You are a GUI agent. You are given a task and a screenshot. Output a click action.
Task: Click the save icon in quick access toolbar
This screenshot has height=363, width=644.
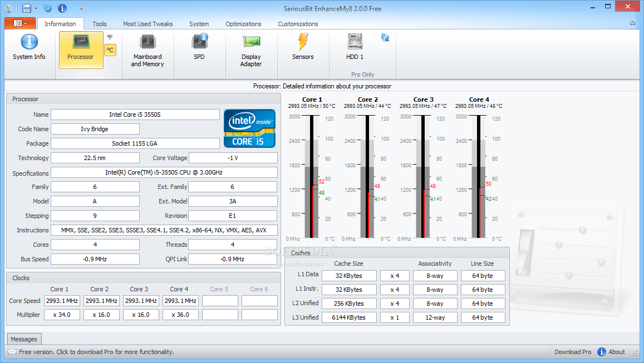click(27, 8)
